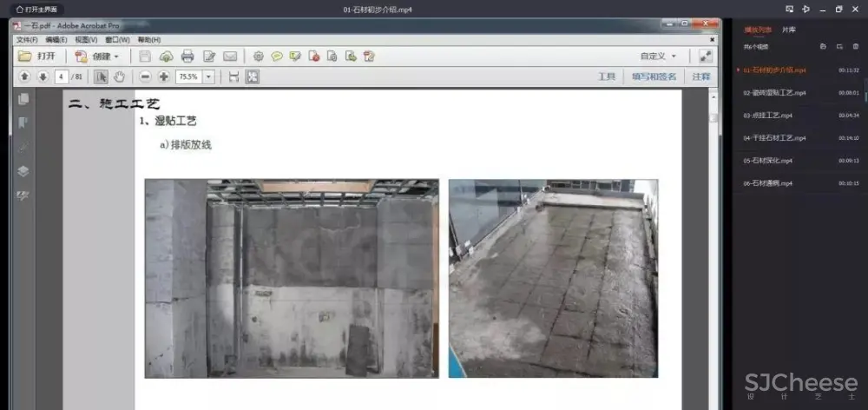Click the email envelope icon
The image size is (868, 410).
[x=230, y=56]
